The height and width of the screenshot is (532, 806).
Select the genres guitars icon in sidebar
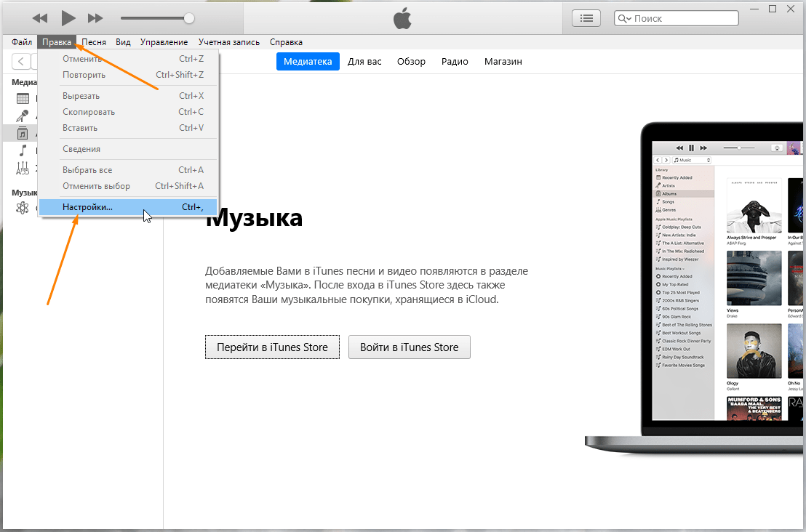pyautogui.click(x=22, y=168)
